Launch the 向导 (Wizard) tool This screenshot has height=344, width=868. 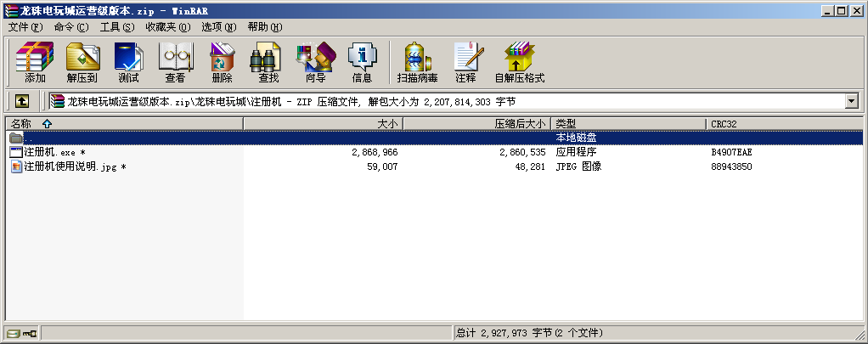[315, 63]
